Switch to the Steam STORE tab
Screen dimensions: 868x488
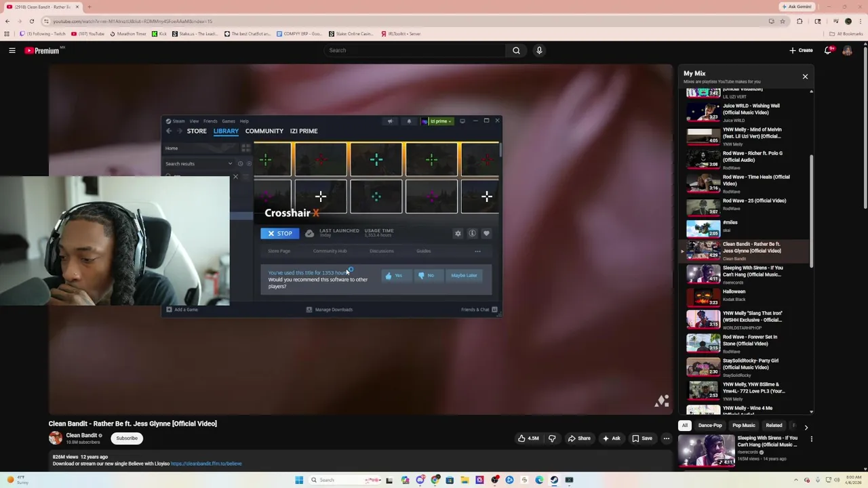point(197,131)
